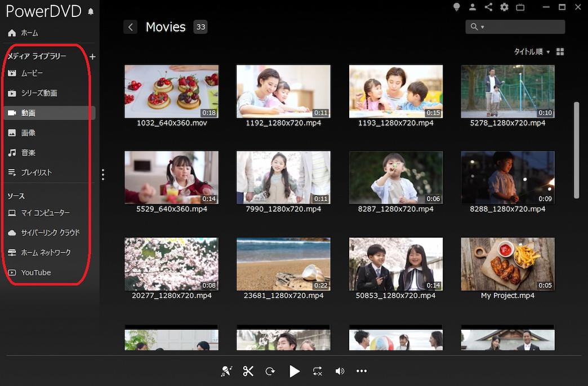Switch the view with the grid icon
Image resolution: width=588 pixels, height=386 pixels.
[x=560, y=52]
